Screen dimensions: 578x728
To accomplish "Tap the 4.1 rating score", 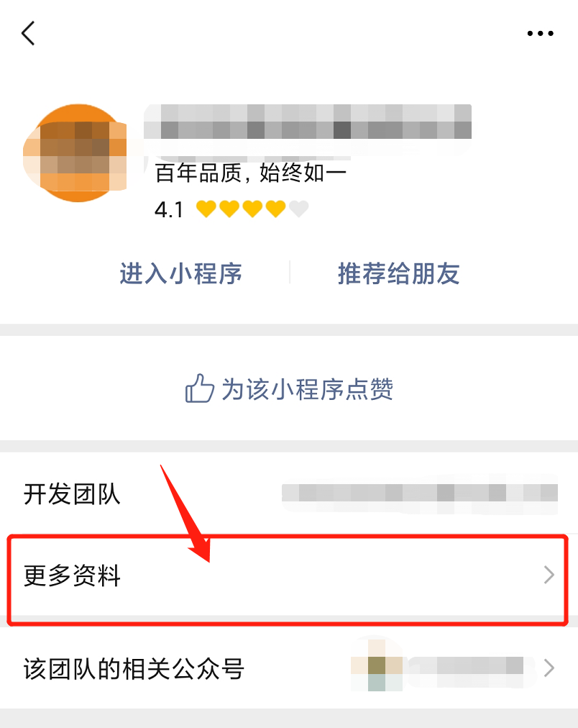I will coord(169,209).
